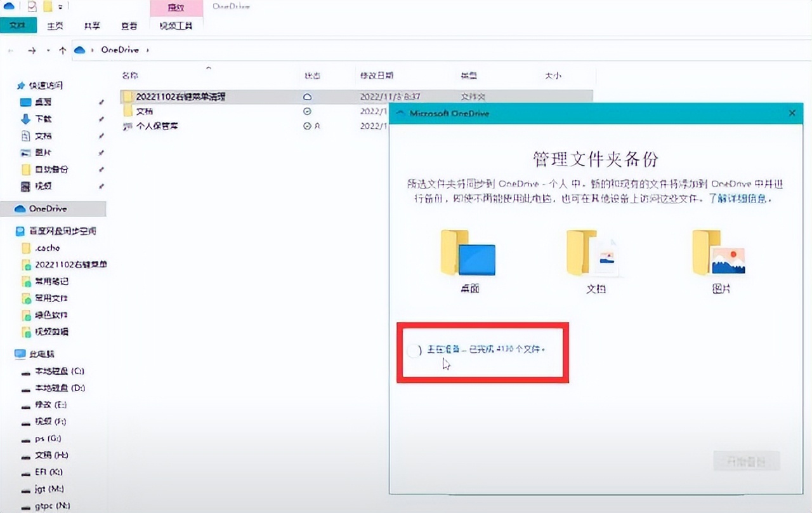This screenshot has width=812, height=513.
Task: Select the 桌面 folder icon in backup dialog
Action: [x=468, y=253]
